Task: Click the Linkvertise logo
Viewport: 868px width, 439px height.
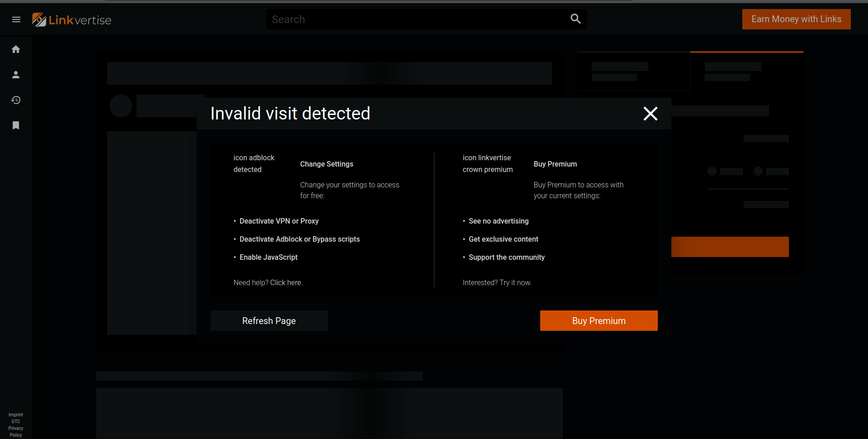Action: pyautogui.click(x=71, y=19)
